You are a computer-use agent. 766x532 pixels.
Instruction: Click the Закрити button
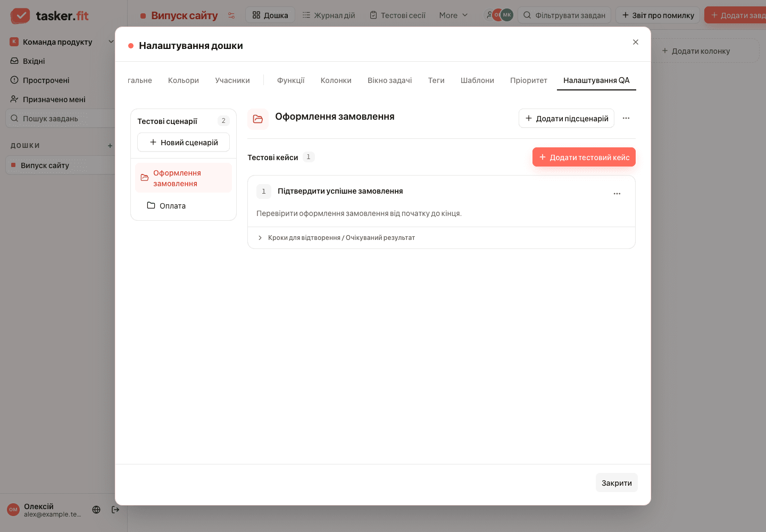click(x=617, y=483)
